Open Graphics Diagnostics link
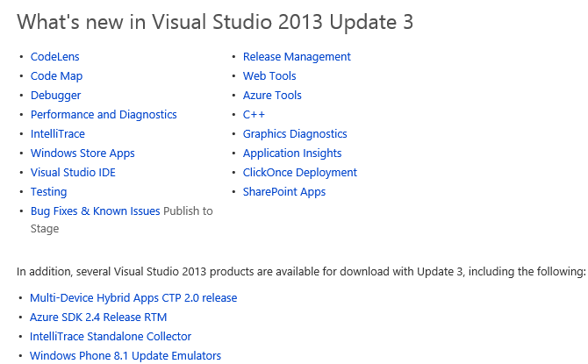Screen dimensions: 588x364 [x=295, y=134]
